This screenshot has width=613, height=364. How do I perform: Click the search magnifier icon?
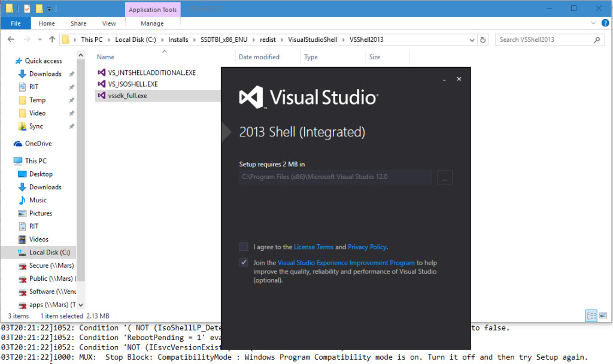[x=597, y=40]
